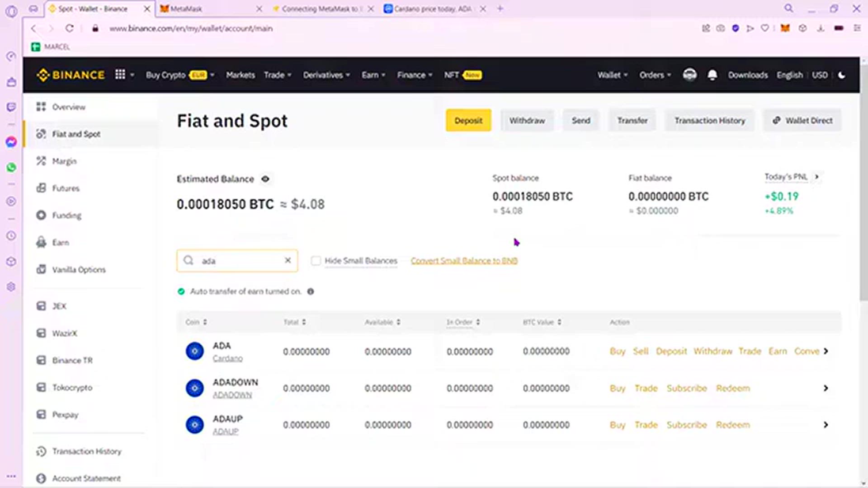Open Account Statement in the sidebar
868x488 pixels.
79,479
